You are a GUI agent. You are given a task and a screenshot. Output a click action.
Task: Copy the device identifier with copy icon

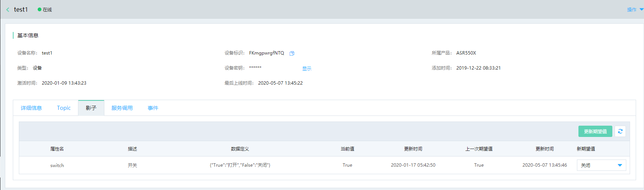292,53
